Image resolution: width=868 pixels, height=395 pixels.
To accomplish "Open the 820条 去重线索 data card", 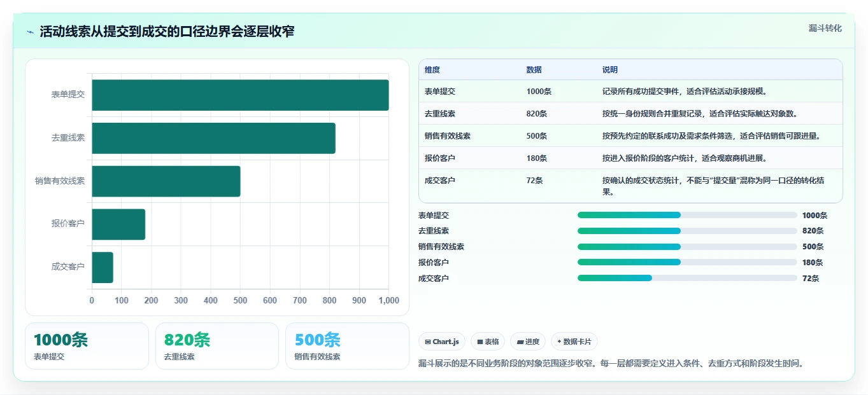I will (217, 346).
